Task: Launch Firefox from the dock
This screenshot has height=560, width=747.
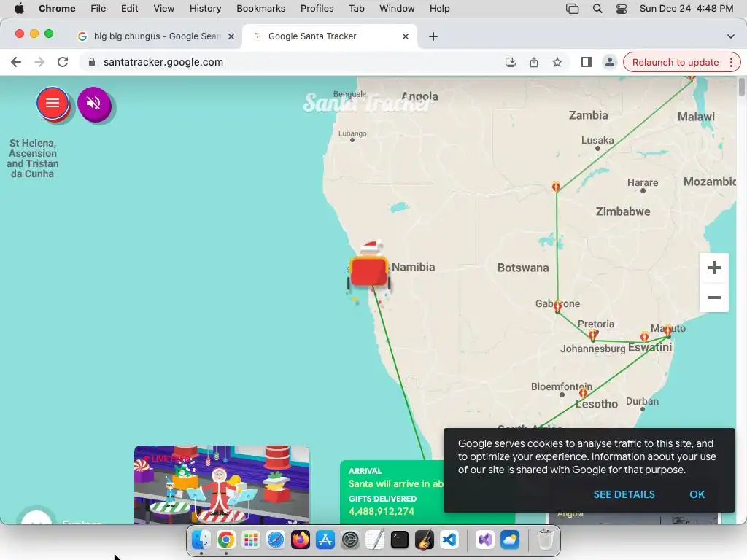Action: 300,540
